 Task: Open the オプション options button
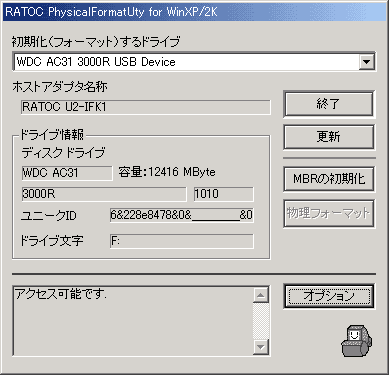tap(329, 296)
